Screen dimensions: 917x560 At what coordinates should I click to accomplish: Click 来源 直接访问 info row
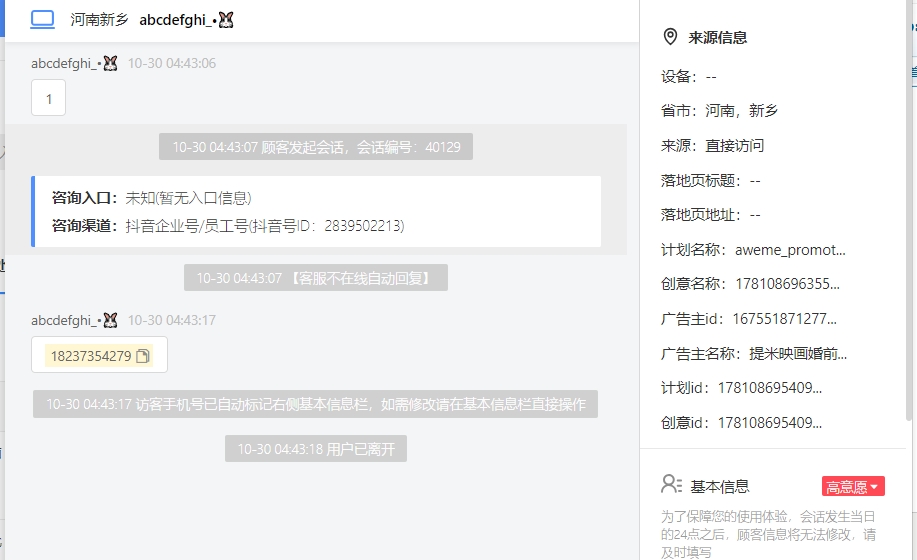[712, 146]
